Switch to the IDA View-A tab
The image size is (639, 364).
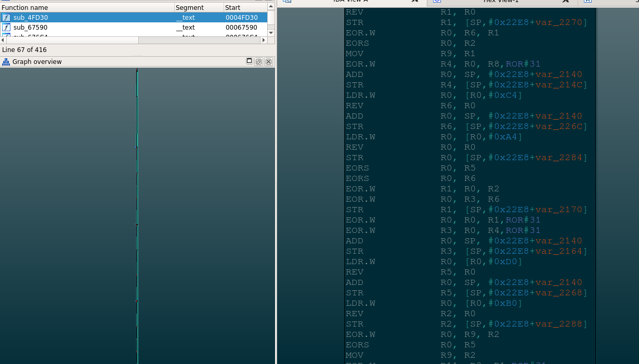pos(350,2)
